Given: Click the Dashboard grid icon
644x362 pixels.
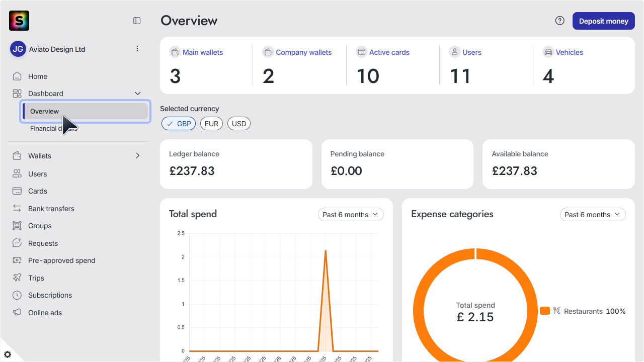Looking at the screenshot, I should [x=17, y=94].
